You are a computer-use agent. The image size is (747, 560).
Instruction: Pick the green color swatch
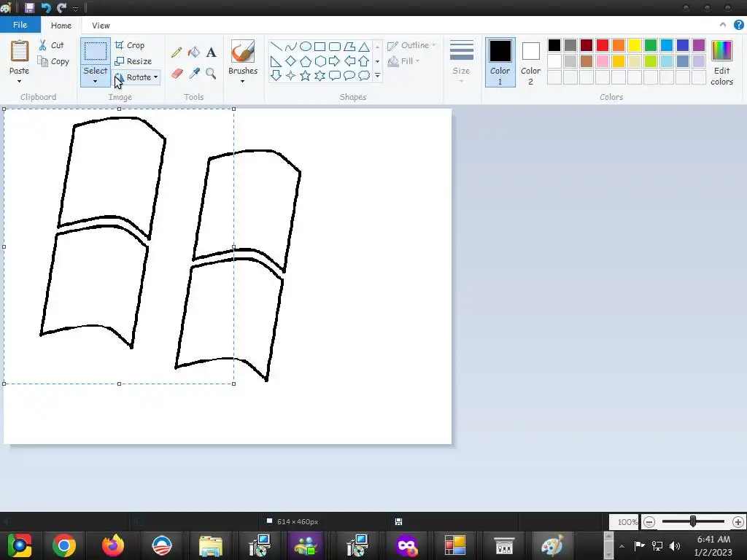click(x=650, y=45)
